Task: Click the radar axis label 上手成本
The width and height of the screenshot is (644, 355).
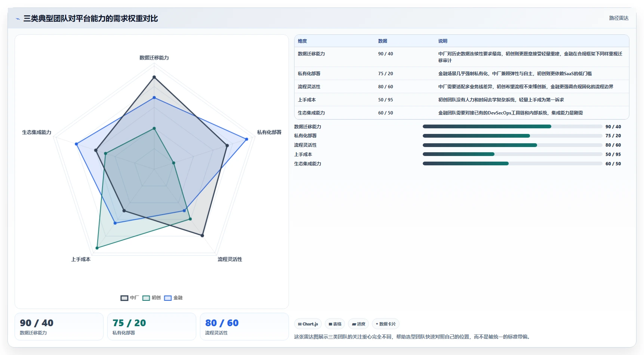Action: click(81, 259)
